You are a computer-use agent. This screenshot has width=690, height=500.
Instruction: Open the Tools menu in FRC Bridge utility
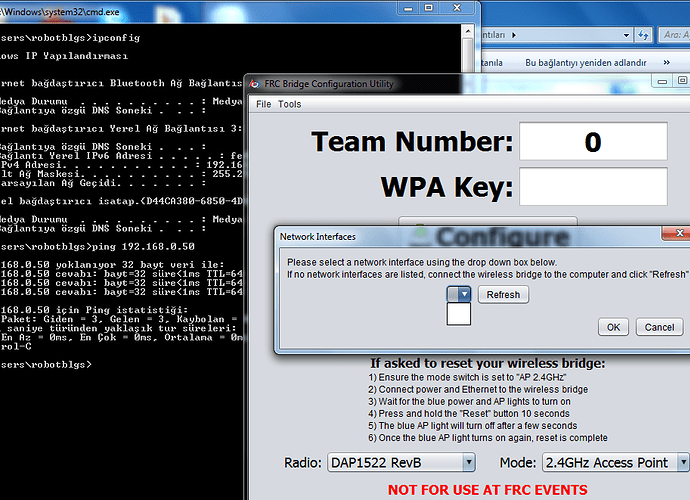tap(290, 104)
